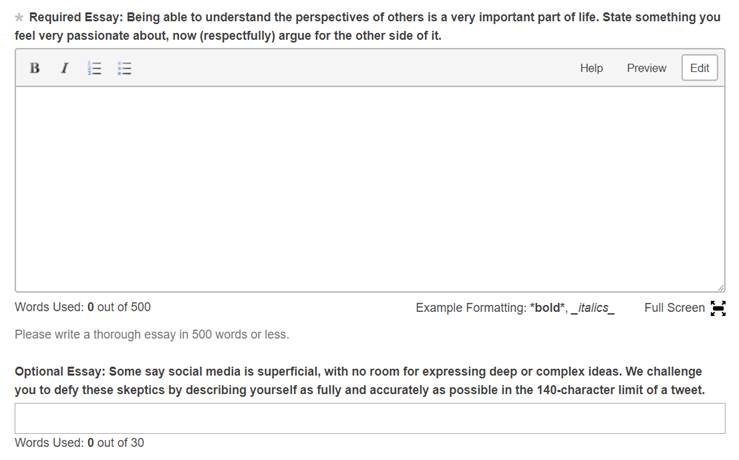Focus the Required Essay text area

[370, 189]
